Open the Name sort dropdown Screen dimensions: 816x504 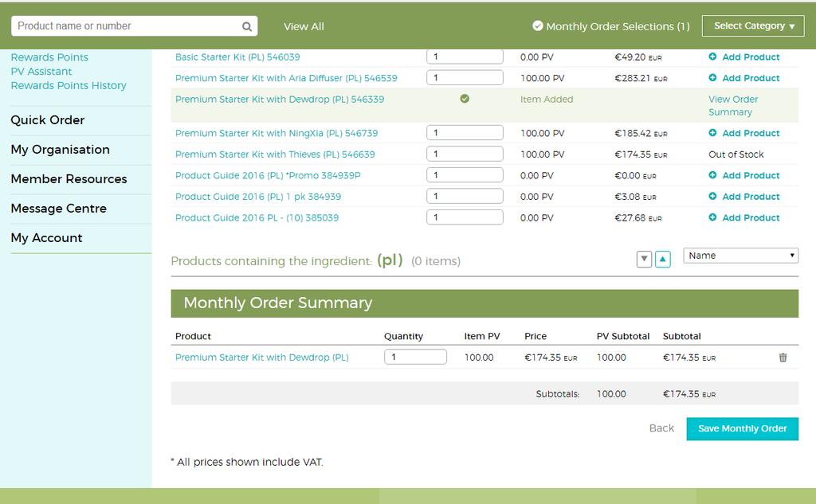click(x=740, y=256)
